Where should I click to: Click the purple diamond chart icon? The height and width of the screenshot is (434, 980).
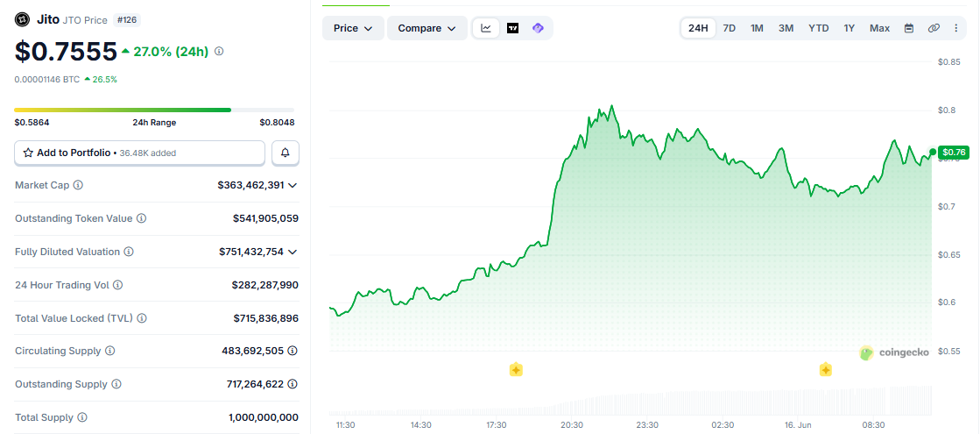(538, 28)
